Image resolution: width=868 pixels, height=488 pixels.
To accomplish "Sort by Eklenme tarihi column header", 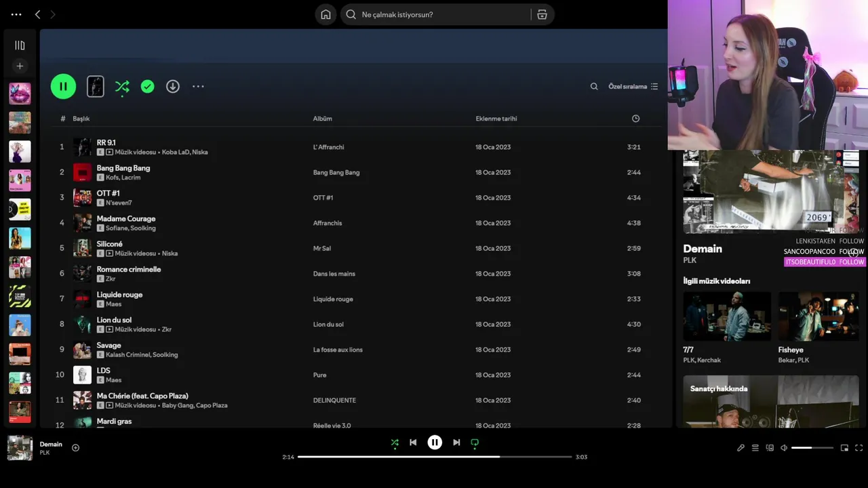I will pyautogui.click(x=496, y=119).
